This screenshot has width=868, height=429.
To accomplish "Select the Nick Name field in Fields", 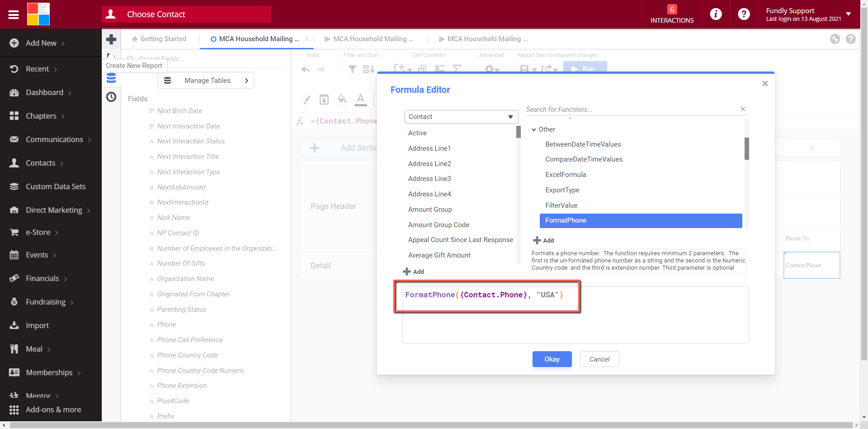I will 173,218.
